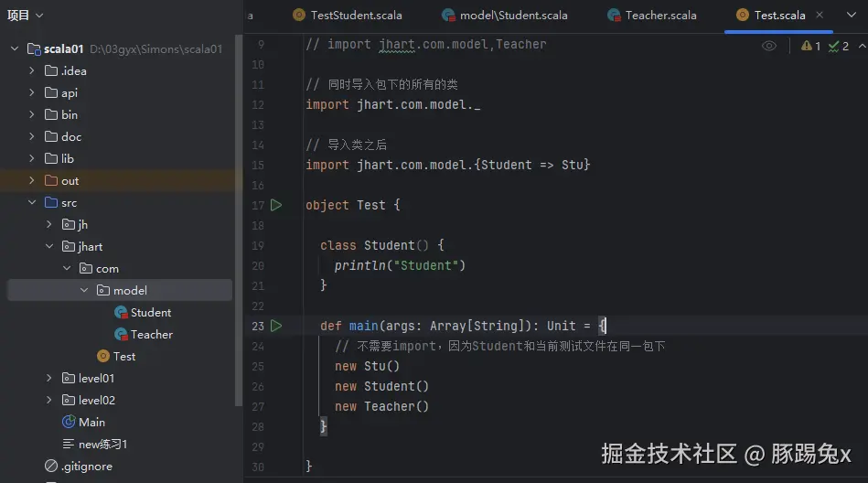Collapse the src folder
The width and height of the screenshot is (868, 483).
pos(31,203)
